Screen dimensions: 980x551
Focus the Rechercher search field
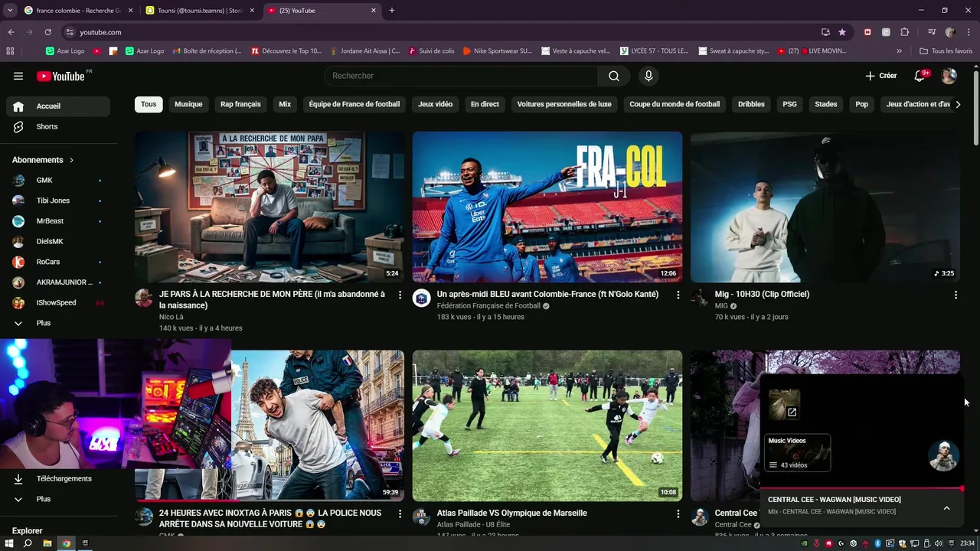click(x=461, y=76)
